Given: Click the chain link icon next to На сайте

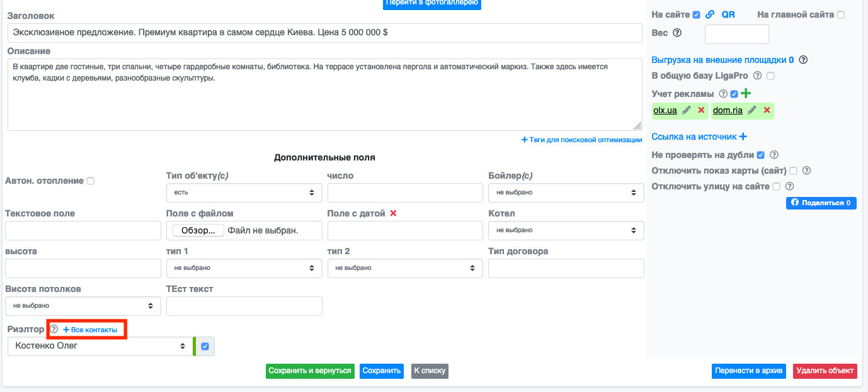Looking at the screenshot, I should (x=710, y=14).
